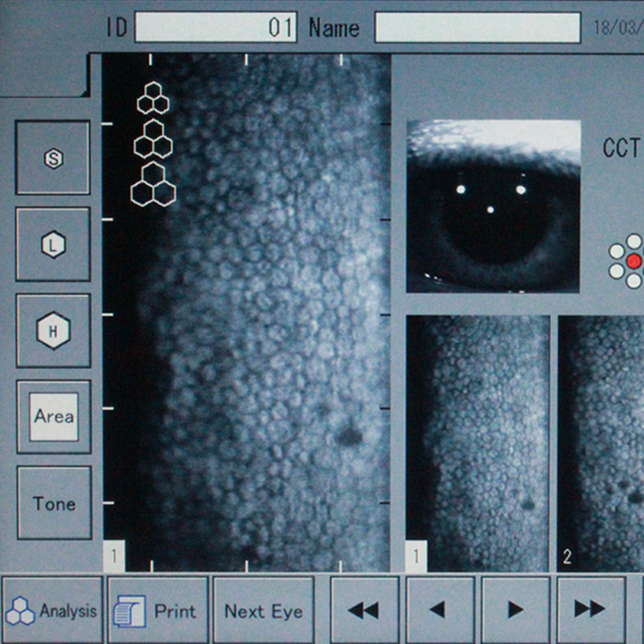Image resolution: width=644 pixels, height=644 pixels.
Task: Open the Tone adjustment button
Action: [x=54, y=502]
